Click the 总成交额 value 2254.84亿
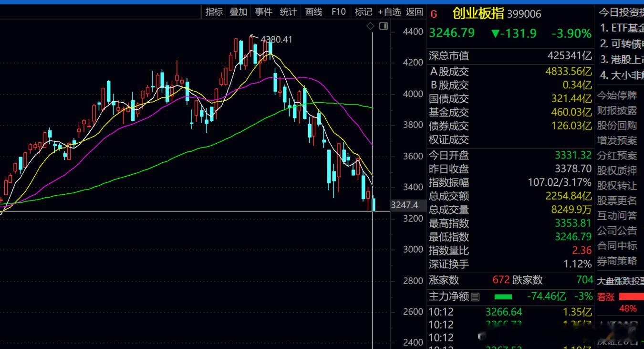The height and width of the screenshot is (349, 644). pos(569,196)
